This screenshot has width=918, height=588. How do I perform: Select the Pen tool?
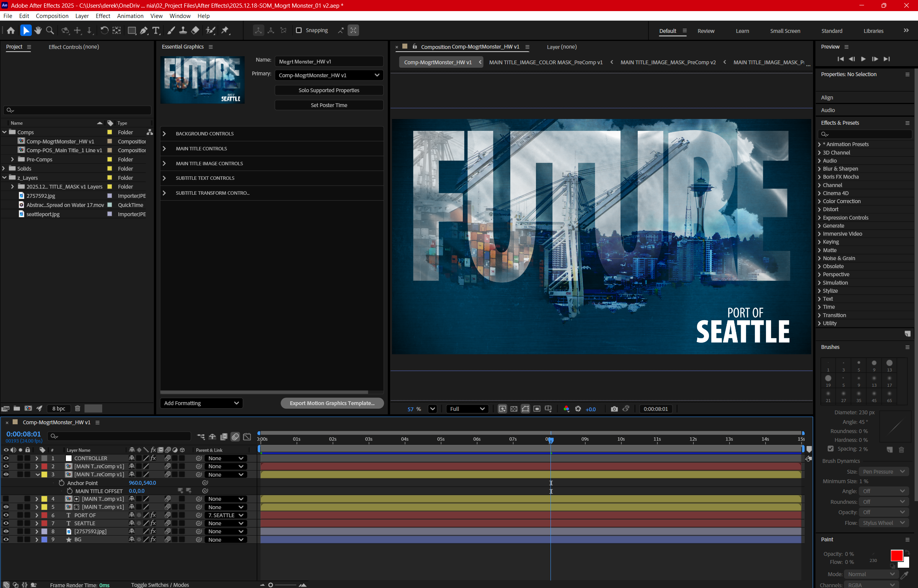(144, 31)
